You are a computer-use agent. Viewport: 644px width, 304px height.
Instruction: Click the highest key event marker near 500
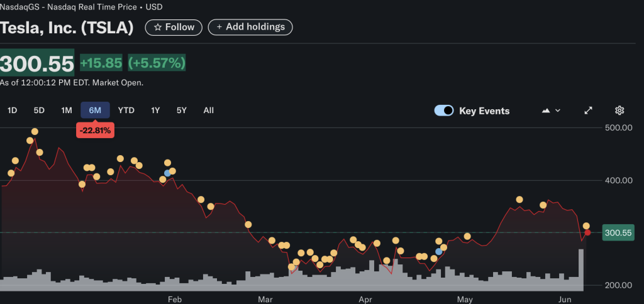35,132
